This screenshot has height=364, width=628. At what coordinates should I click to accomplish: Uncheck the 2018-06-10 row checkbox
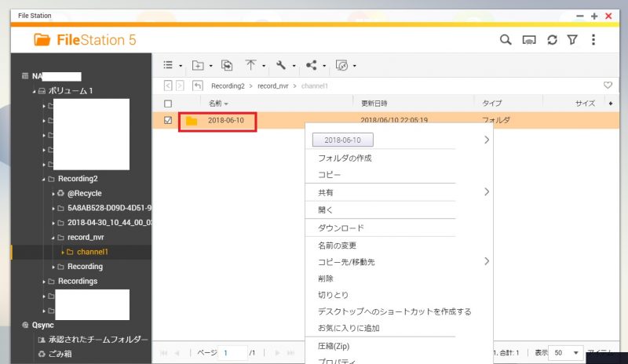(x=168, y=120)
